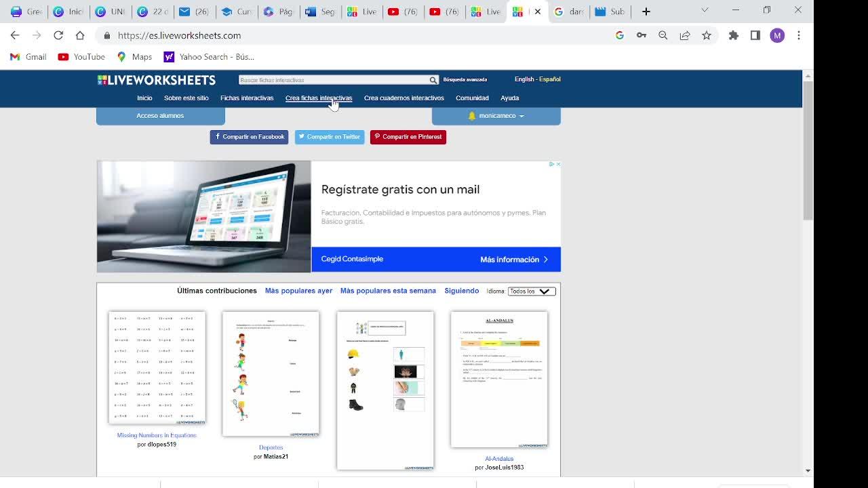The height and width of the screenshot is (488, 868).
Task: Switch to the Word 'Seg' browser tab
Action: point(320,12)
